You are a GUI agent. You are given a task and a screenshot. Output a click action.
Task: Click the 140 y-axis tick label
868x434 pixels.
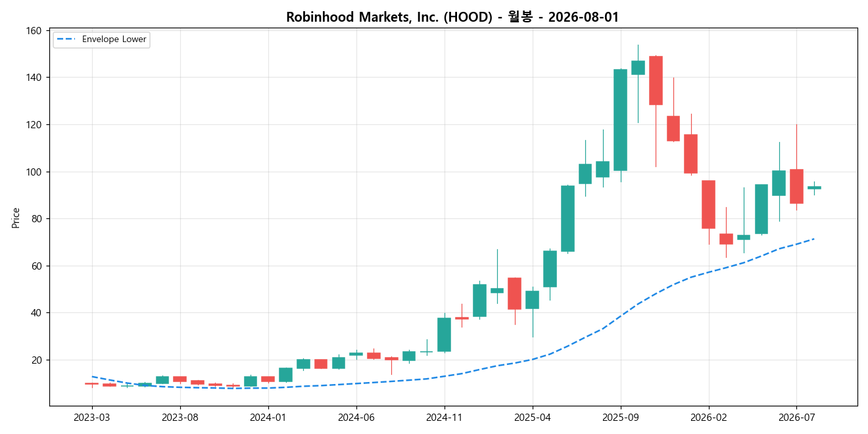tap(35, 78)
